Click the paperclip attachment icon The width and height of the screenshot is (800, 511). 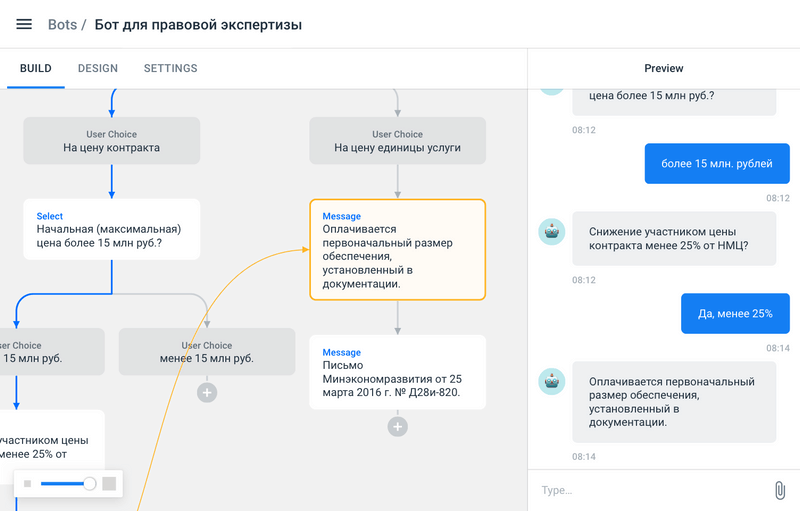(x=780, y=490)
